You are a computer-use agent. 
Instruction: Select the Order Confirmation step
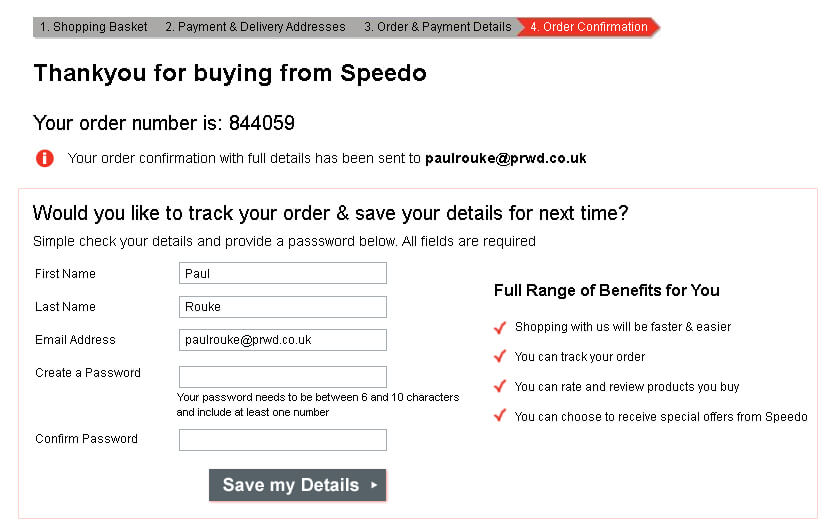click(589, 27)
